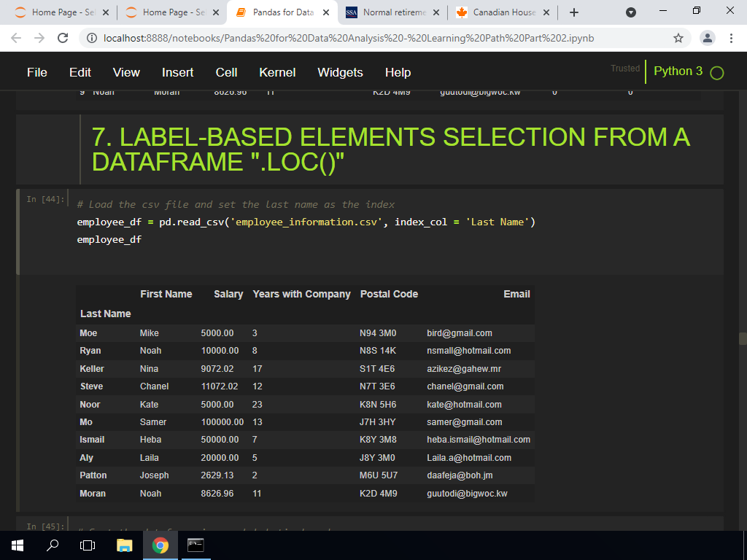Click postal code J8Y 3M0
The image size is (747, 560).
coord(377,458)
